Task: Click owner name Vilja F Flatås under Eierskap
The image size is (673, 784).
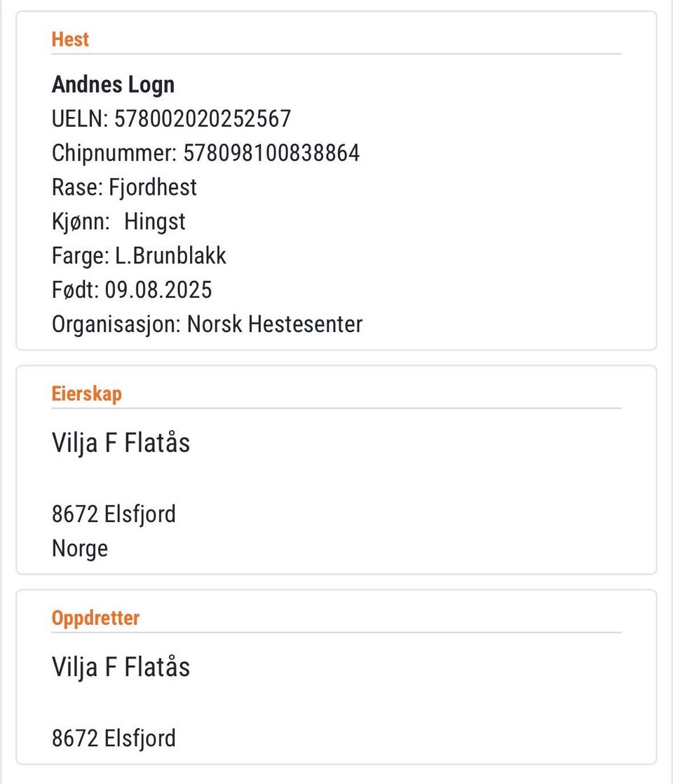Action: (x=121, y=443)
